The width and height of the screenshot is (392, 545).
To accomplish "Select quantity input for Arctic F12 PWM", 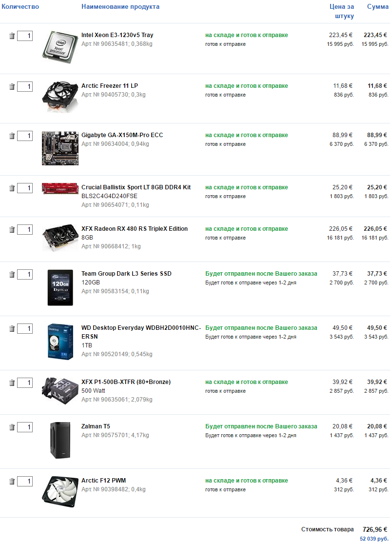I will (x=25, y=482).
